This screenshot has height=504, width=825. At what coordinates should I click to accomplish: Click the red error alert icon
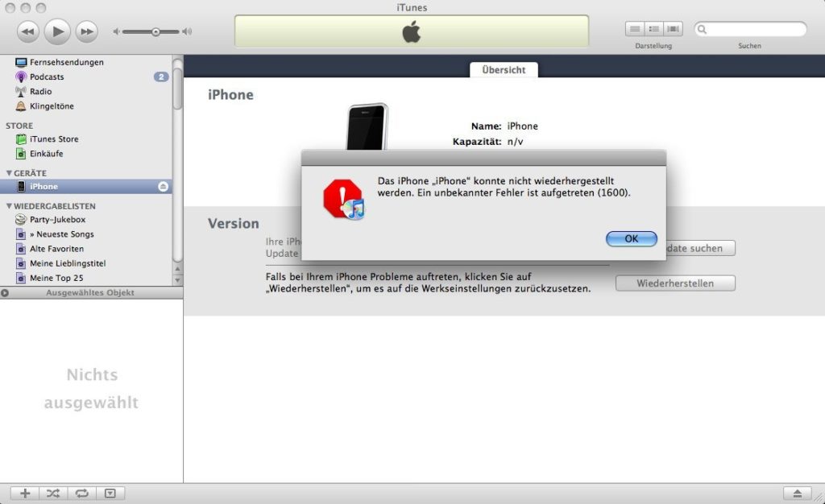pos(344,199)
